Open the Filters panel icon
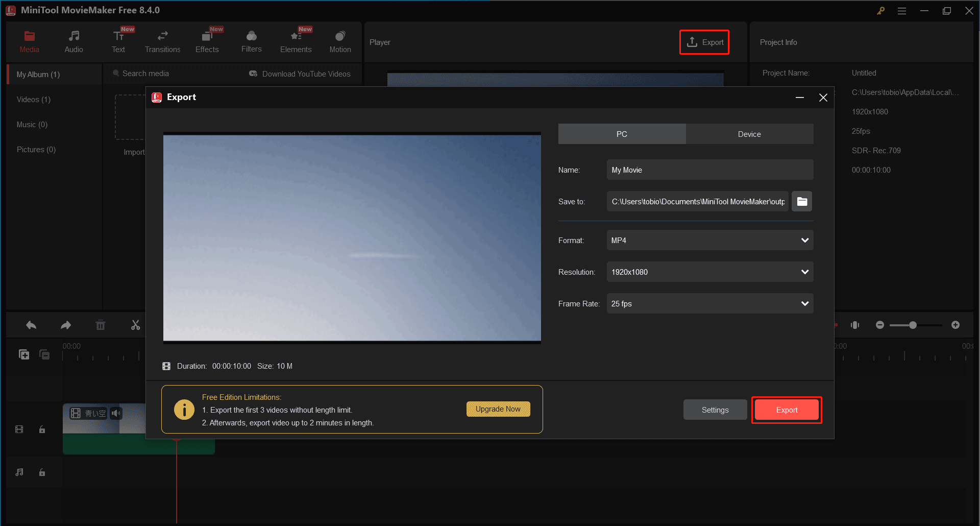The width and height of the screenshot is (980, 526). [251, 37]
